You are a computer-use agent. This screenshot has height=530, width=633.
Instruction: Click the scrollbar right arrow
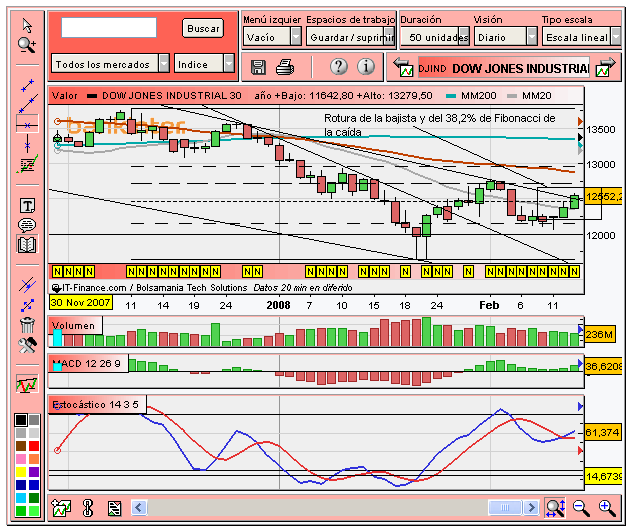(x=531, y=507)
